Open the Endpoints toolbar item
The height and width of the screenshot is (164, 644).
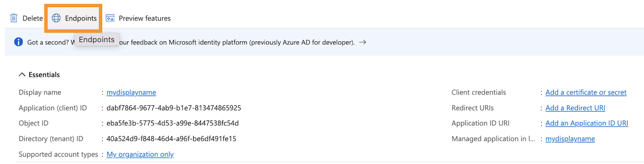coord(74,18)
